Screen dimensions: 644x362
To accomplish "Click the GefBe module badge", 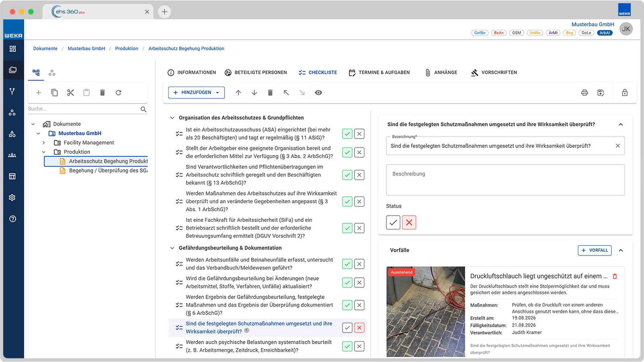I will click(480, 33).
